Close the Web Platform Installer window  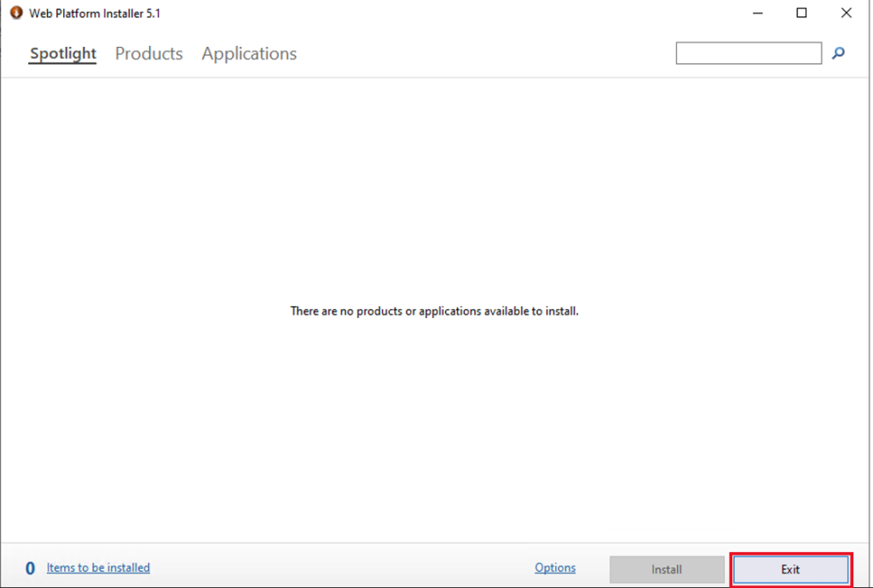tap(847, 13)
